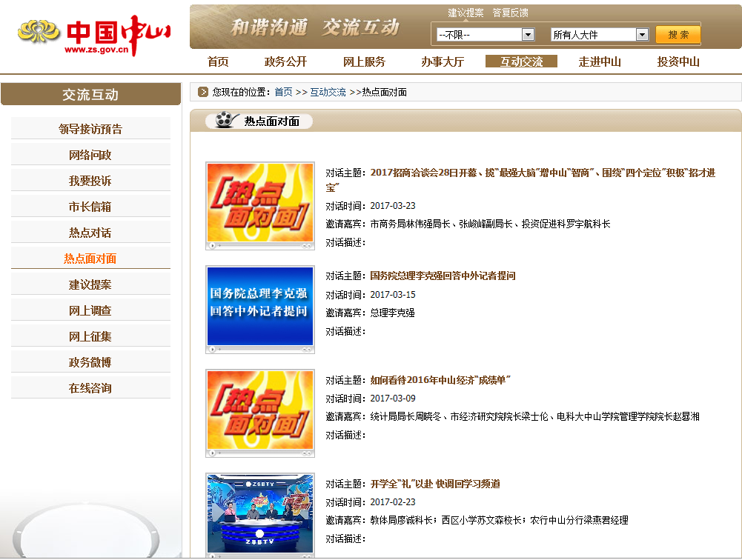Image resolution: width=742 pixels, height=560 pixels.
Task: Open the 如何看待2016年中山经济“成绩单” topic link
Action: point(440,380)
